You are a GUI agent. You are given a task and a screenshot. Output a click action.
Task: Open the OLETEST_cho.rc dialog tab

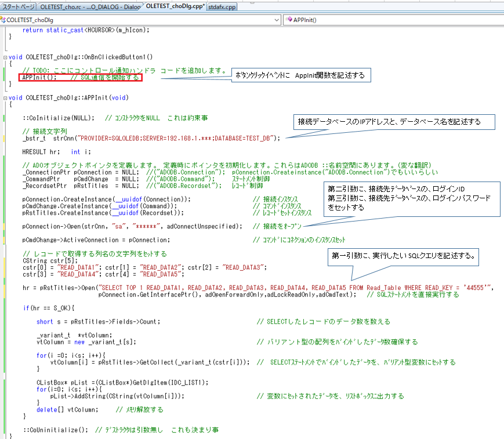point(90,6)
